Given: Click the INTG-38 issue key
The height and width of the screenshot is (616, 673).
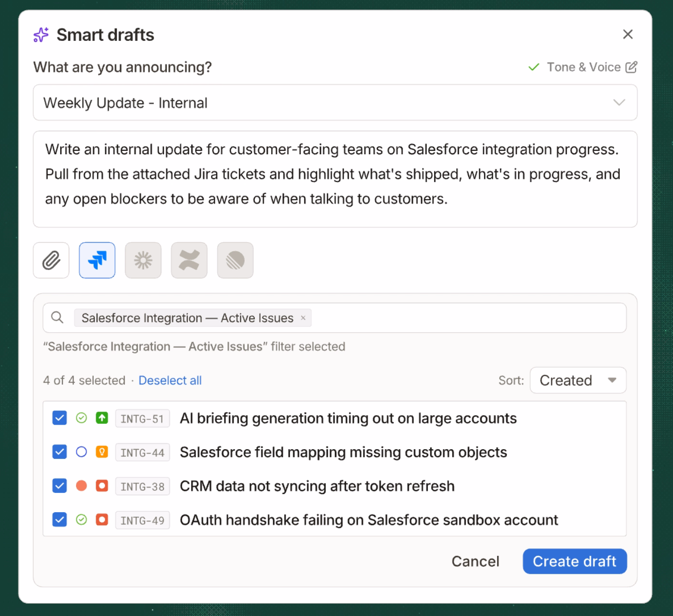Looking at the screenshot, I should (x=142, y=486).
